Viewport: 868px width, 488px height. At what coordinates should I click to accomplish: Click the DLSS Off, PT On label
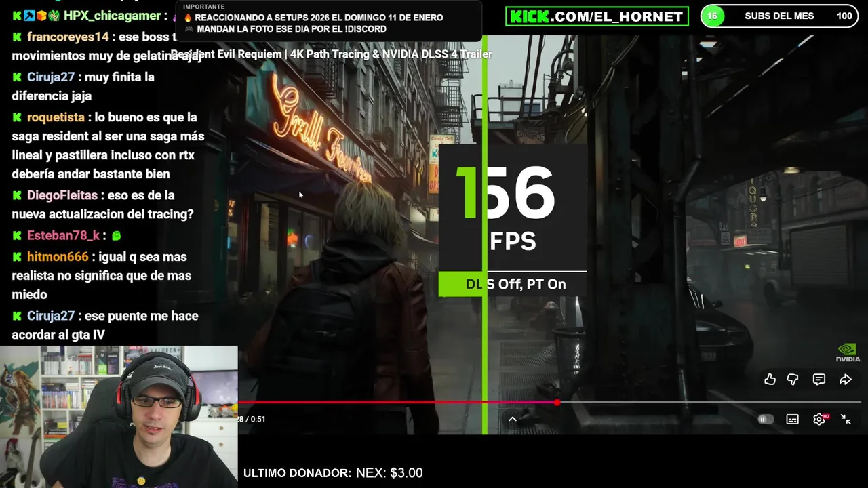513,284
